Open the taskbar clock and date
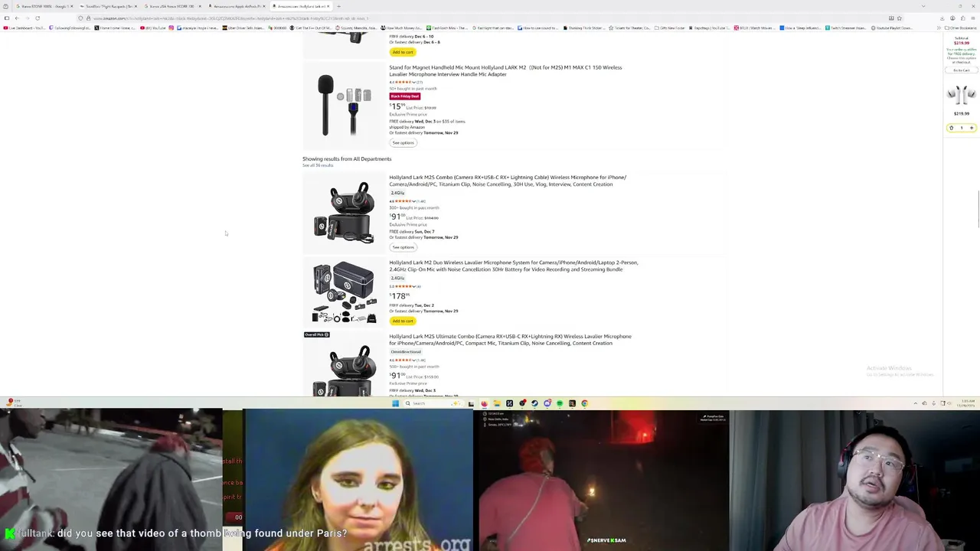The width and height of the screenshot is (980, 551). [965, 403]
